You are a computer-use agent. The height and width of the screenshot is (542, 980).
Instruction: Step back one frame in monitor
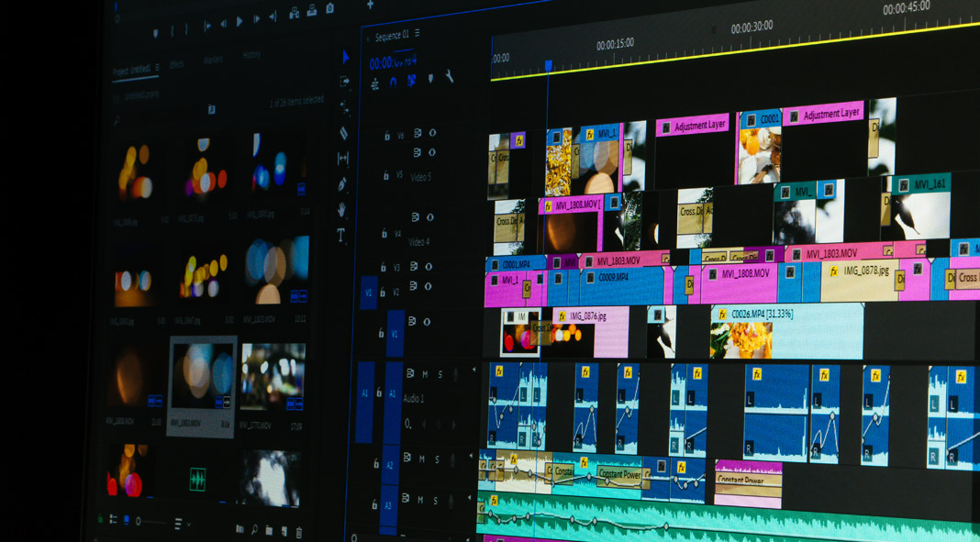[x=223, y=24]
